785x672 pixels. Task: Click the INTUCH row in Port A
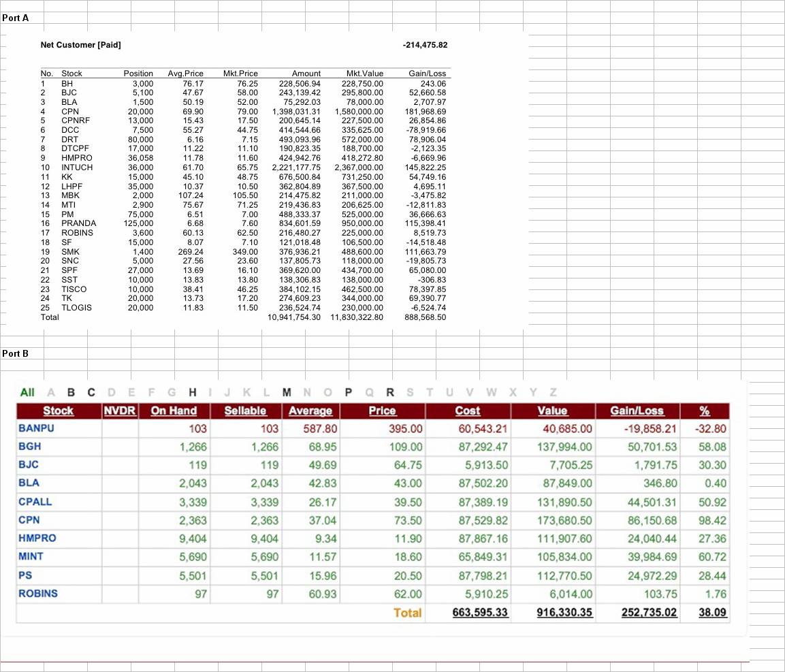(243, 167)
